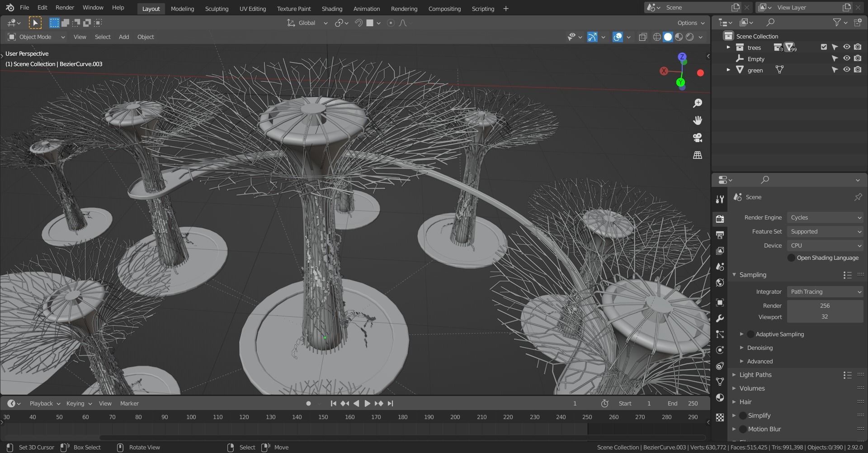Expand the green object
This screenshot has width=868, height=453.
click(728, 70)
